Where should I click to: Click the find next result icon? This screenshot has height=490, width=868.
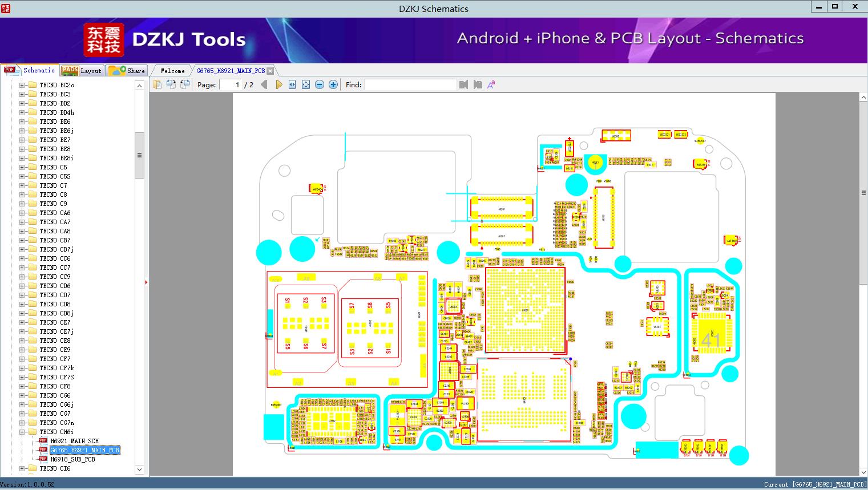(478, 84)
